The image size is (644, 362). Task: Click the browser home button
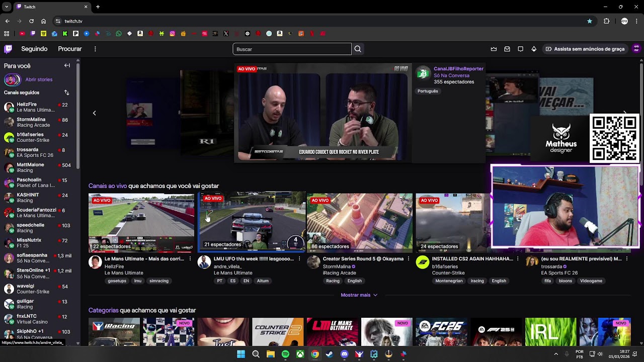pyautogui.click(x=43, y=21)
